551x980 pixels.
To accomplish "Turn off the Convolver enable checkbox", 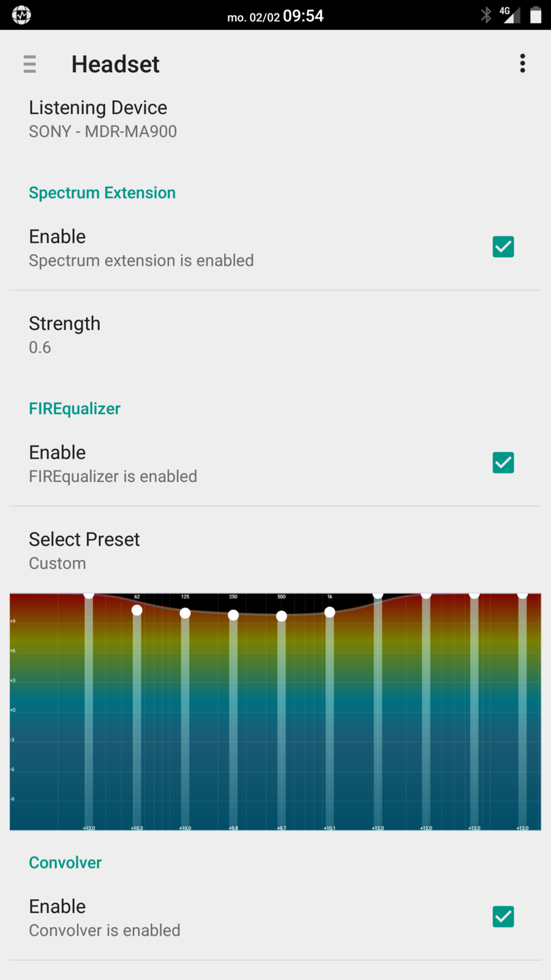I will [503, 917].
